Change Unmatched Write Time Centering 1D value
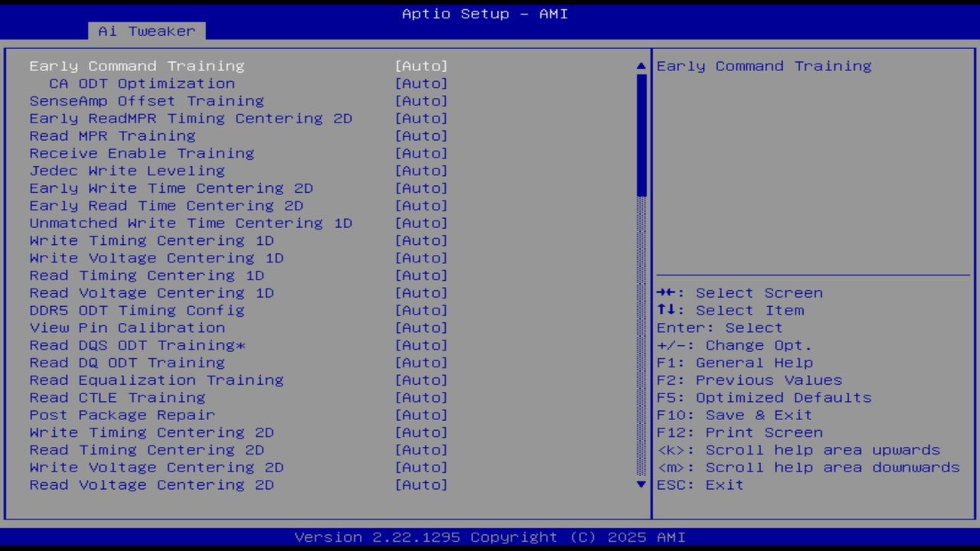 tap(421, 223)
